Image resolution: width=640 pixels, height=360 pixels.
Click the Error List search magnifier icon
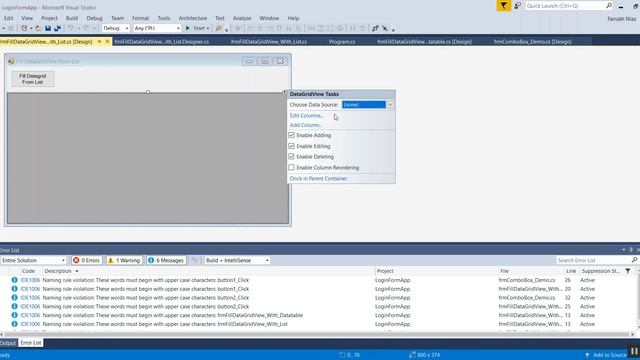coord(634,260)
